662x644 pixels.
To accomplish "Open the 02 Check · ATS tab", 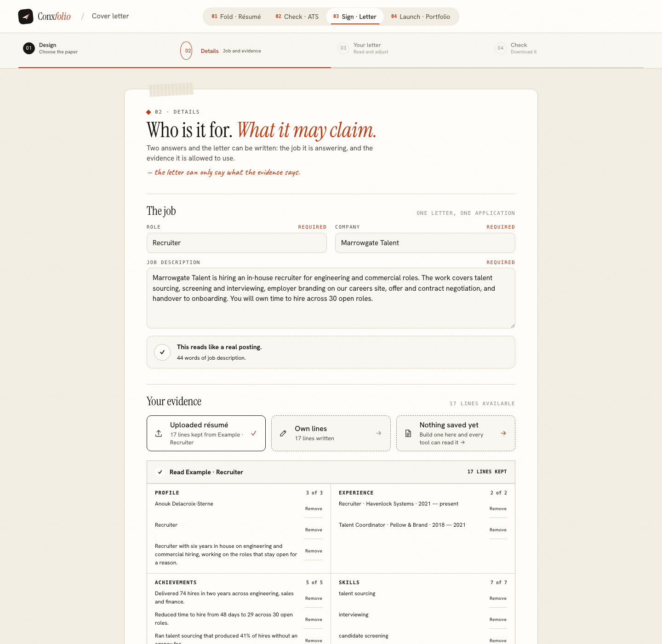I will coord(297,17).
